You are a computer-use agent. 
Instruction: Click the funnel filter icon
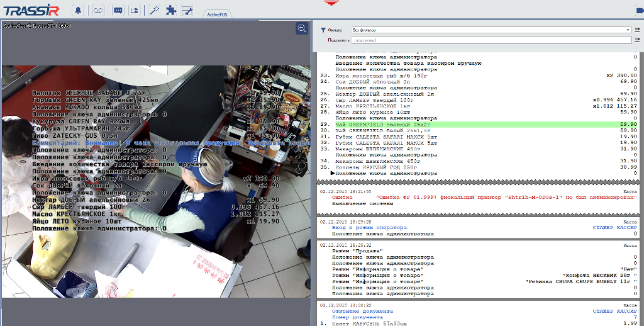pyautogui.click(x=323, y=30)
